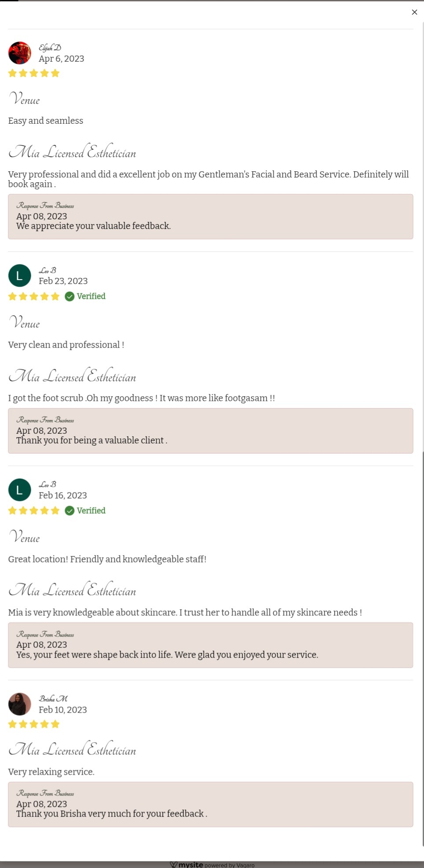This screenshot has width=424, height=868.
Task: Click the reviewer name Elijah D
Action: pos(50,48)
